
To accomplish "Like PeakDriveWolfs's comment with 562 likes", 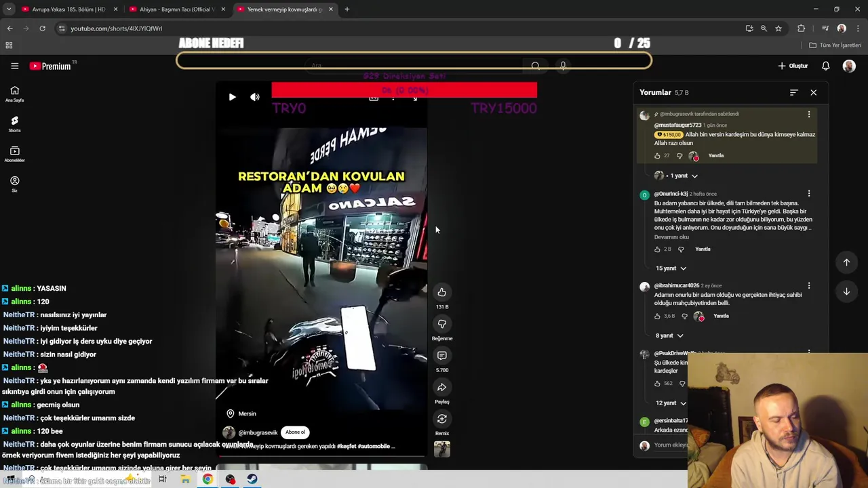I will (657, 384).
